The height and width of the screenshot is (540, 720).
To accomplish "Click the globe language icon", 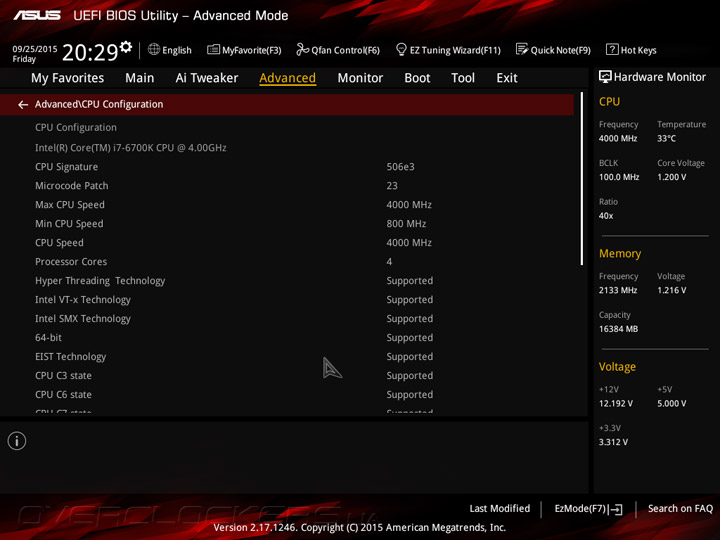I will (154, 49).
